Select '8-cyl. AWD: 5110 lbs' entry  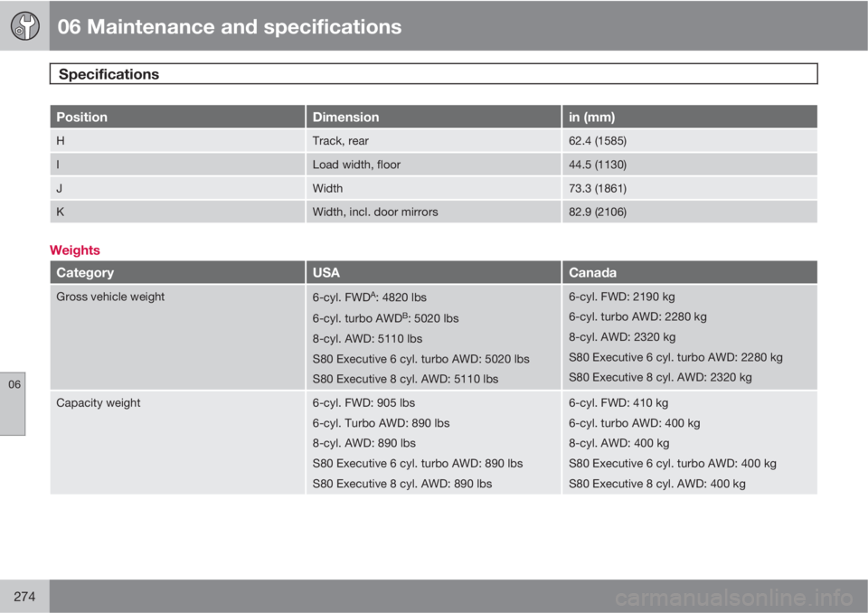pos(368,339)
